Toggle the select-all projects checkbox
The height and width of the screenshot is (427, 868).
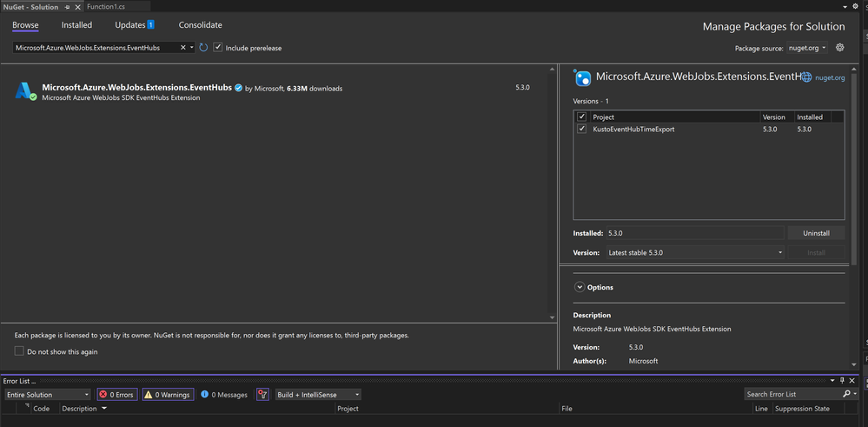582,117
